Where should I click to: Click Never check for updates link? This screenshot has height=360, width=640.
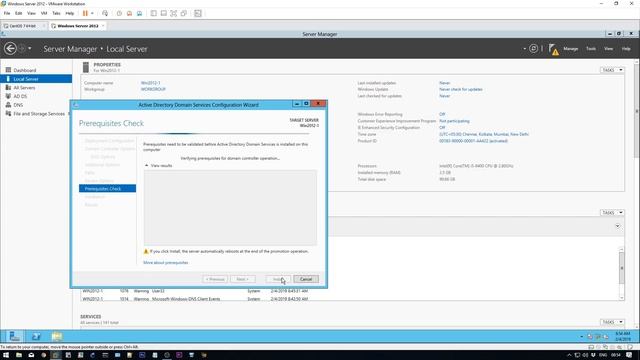pyautogui.click(x=461, y=89)
